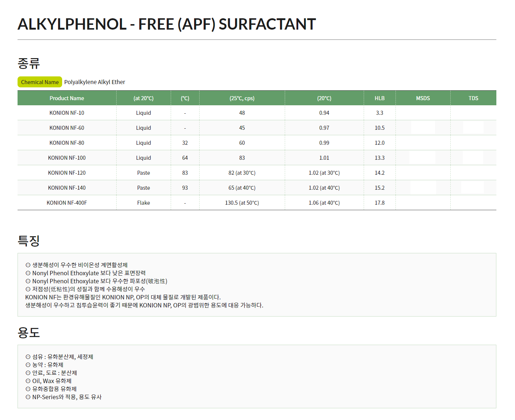Click the '1.02 (at 30°C)' cell
Screen dimensions: 515x420
(x=324, y=173)
